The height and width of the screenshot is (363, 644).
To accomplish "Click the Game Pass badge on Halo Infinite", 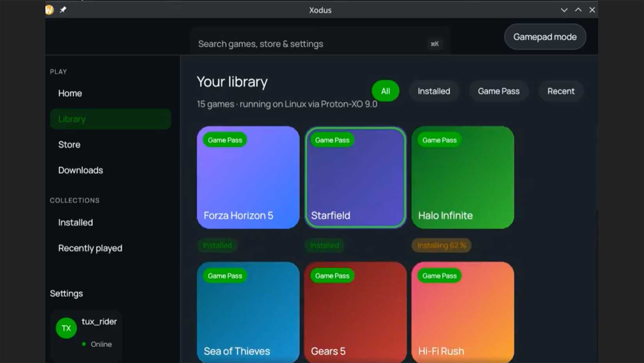I will tap(439, 140).
